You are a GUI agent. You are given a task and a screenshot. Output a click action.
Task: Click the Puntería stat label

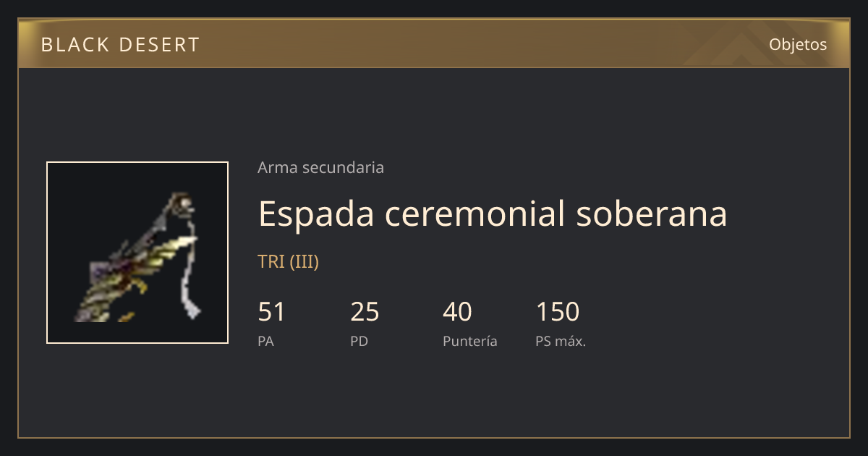point(470,341)
